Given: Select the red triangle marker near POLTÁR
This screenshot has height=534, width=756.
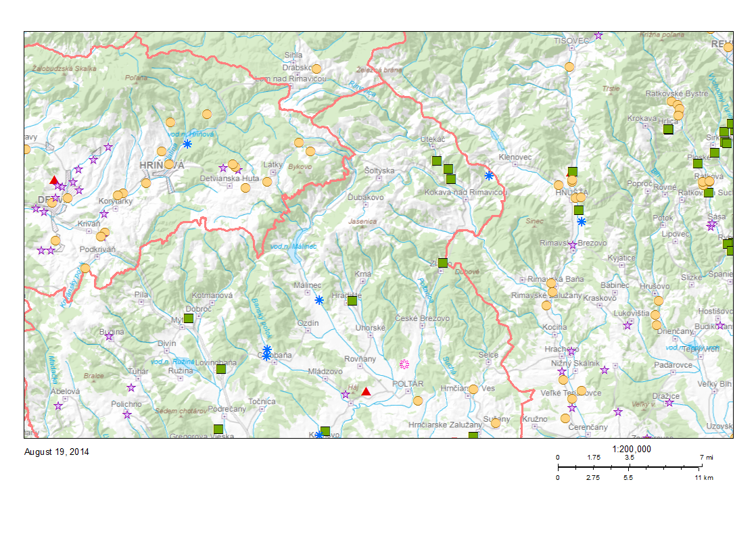Looking at the screenshot, I should click(367, 392).
